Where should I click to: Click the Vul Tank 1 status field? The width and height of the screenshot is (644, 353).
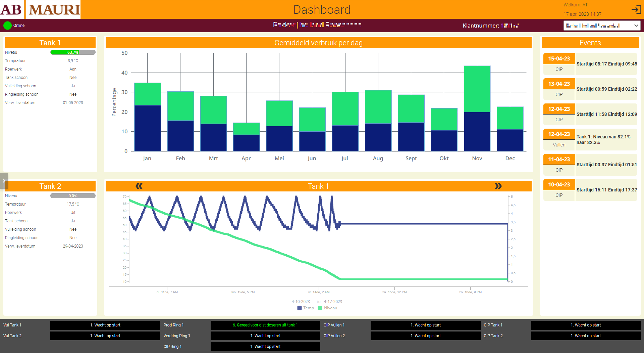tap(105, 325)
